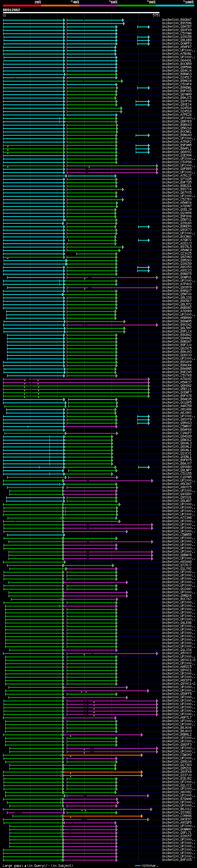Screen dimensions: 197x868
Task: Click the UniRef100_A7Q1H2 label
Action: pyautogui.click(x=176, y=379)
